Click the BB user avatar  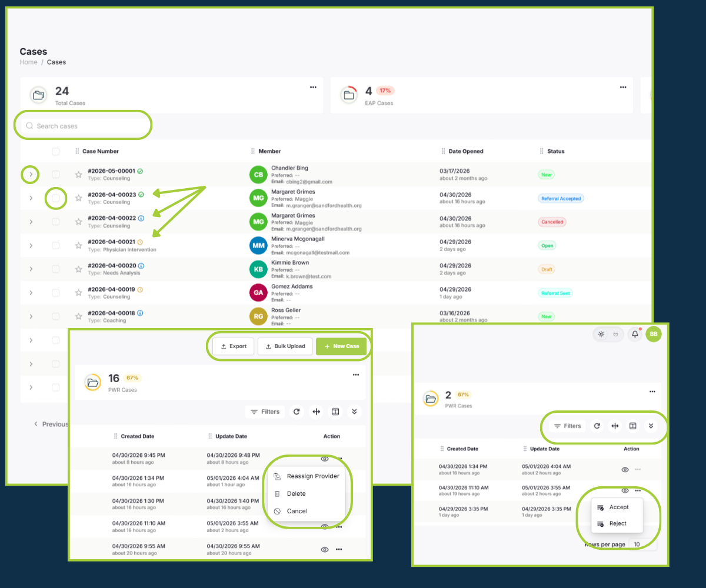[x=653, y=334]
